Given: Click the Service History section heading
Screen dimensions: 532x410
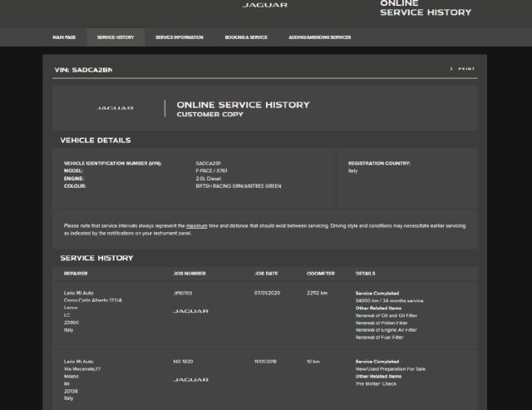Looking at the screenshot, I should click(x=96, y=259).
